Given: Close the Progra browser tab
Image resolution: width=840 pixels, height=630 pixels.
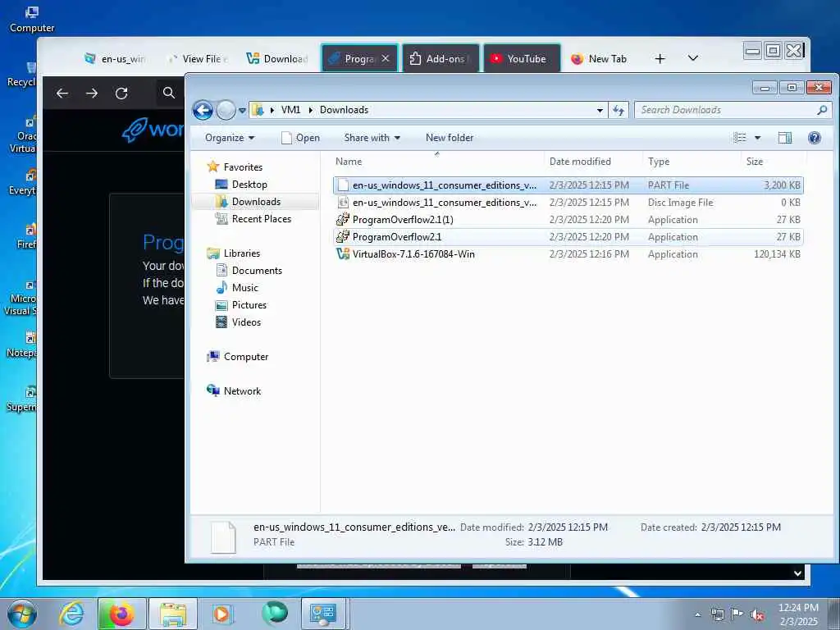Looking at the screenshot, I should [386, 58].
